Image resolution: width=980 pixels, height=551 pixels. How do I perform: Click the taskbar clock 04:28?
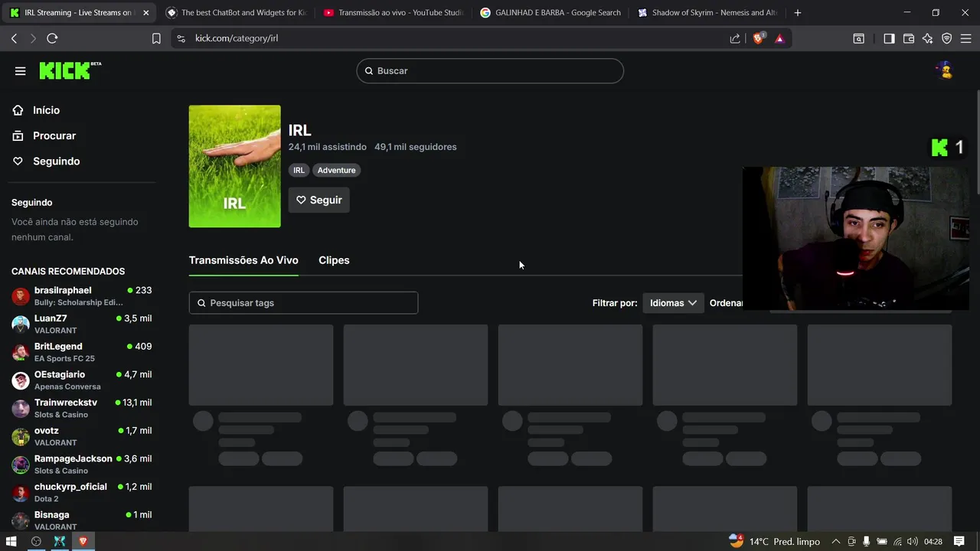point(933,541)
